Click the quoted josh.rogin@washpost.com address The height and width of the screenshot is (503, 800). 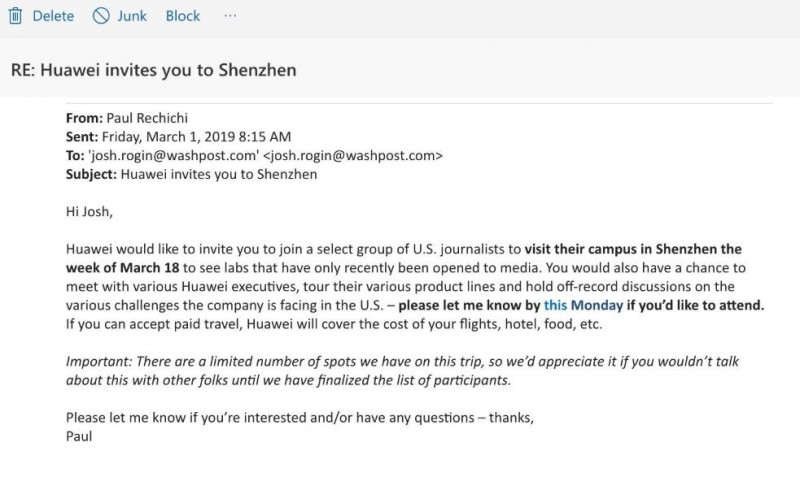173,155
